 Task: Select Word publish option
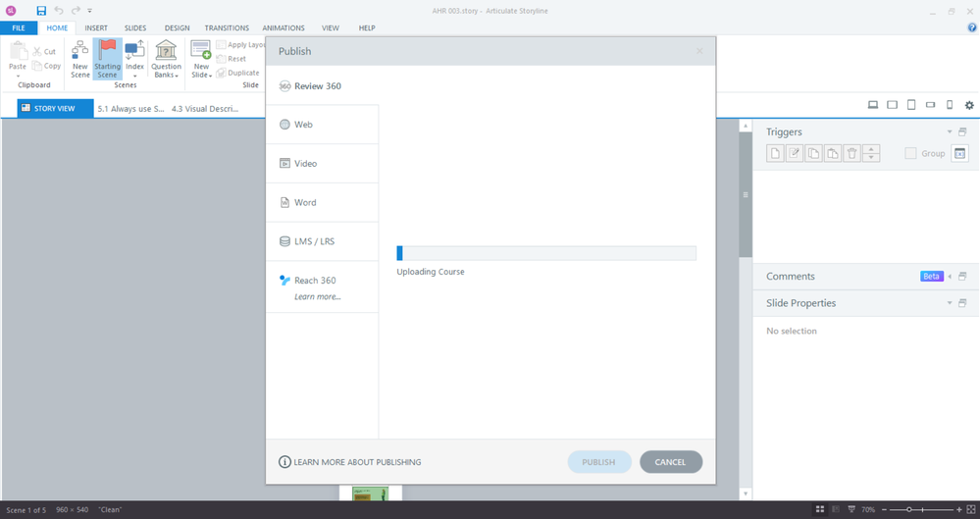[323, 203]
